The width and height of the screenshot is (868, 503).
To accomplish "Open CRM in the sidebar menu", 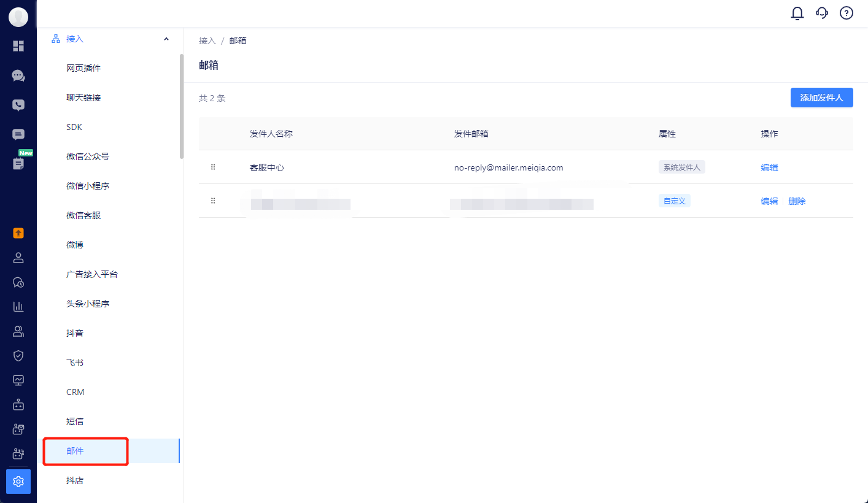I will click(76, 392).
